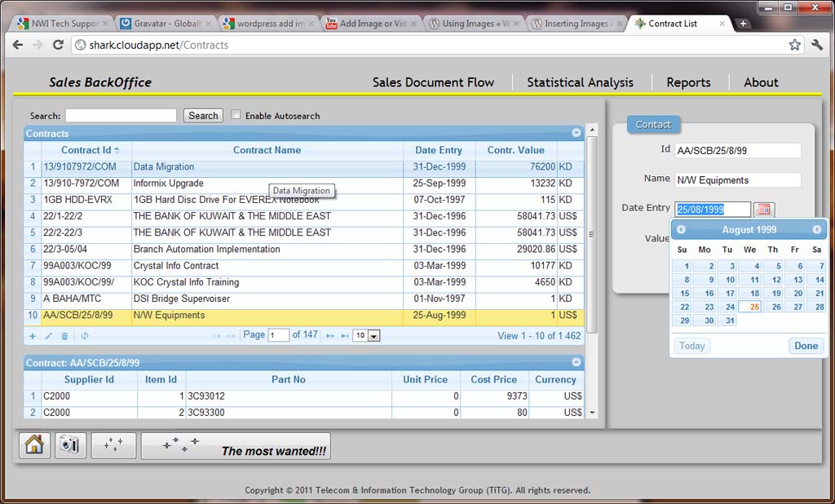Screen dimensions: 835x504
Task: Click the add new record plus icon
Action: click(33, 336)
